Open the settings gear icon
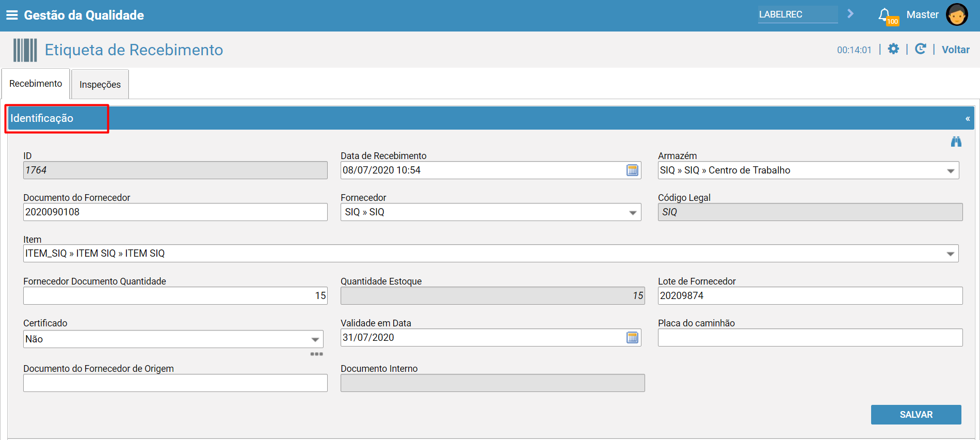Screen dimensions: 980x440 [x=893, y=49]
